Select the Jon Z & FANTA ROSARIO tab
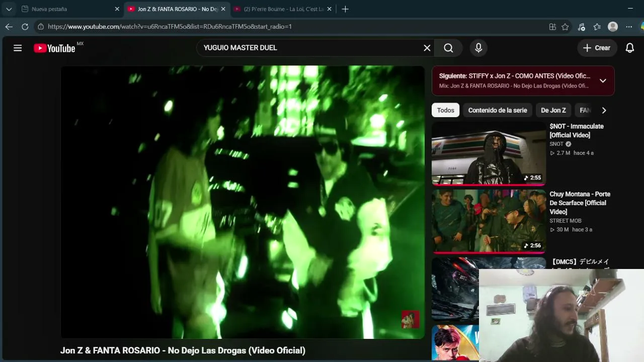 176,9
